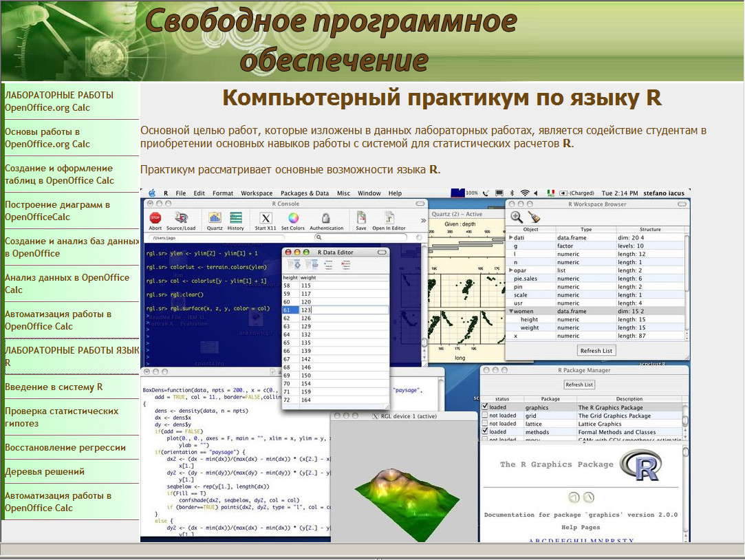
Task: Show command History from the toolbar
Action: [236, 218]
